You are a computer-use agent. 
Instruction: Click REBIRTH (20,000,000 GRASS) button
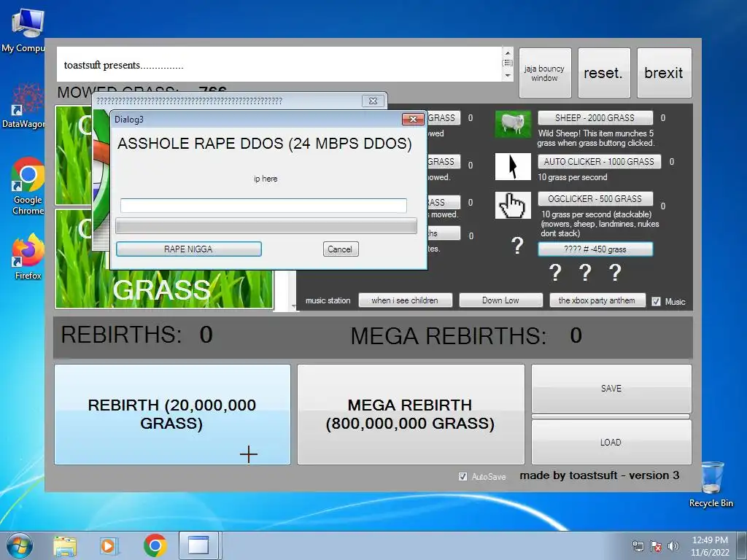(172, 414)
